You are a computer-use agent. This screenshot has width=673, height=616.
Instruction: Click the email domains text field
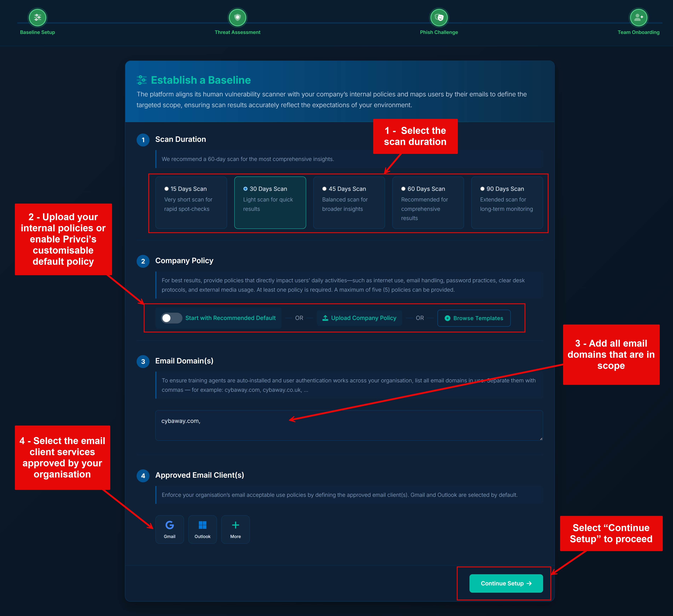[x=349, y=425]
